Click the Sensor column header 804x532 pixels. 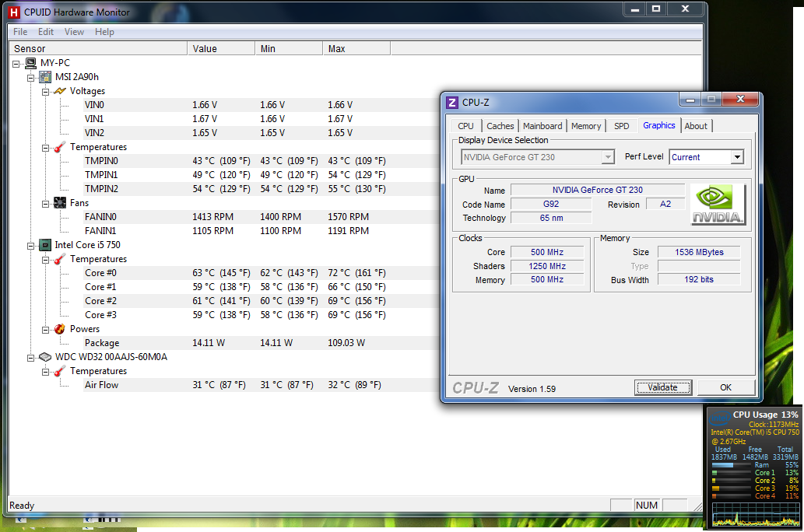click(98, 49)
